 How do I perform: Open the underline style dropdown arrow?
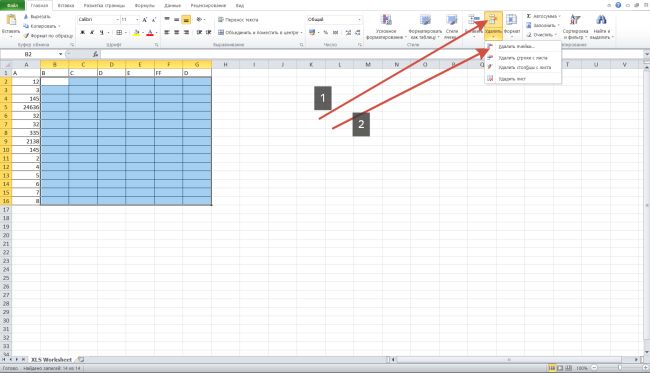[x=108, y=32]
